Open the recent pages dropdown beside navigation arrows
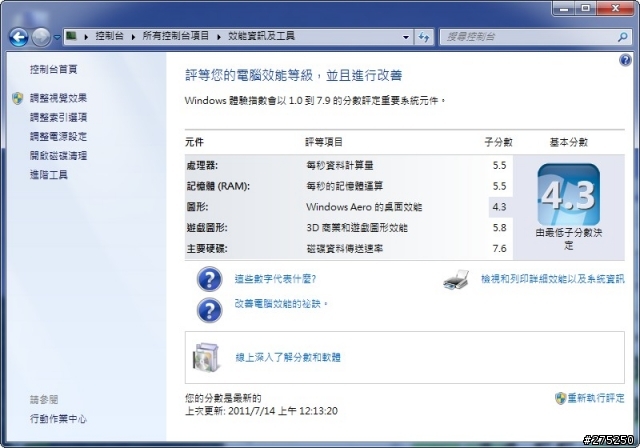The width and height of the screenshot is (640, 448). click(x=57, y=37)
